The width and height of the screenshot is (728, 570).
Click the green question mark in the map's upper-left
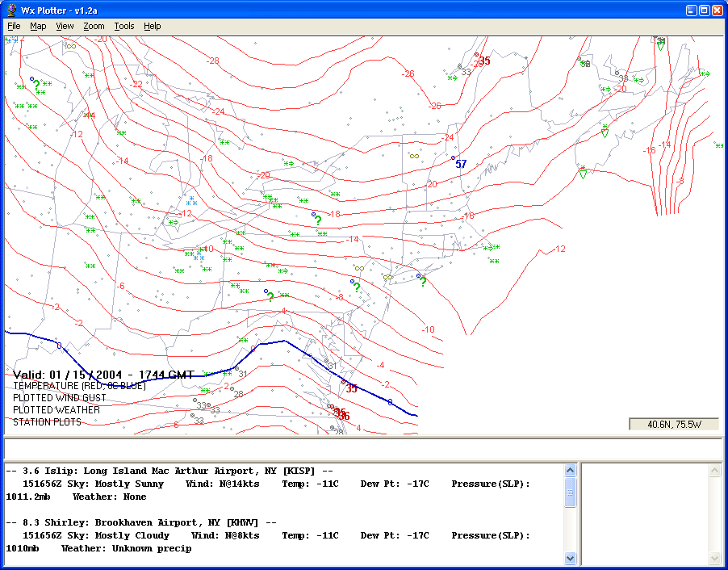point(36,85)
